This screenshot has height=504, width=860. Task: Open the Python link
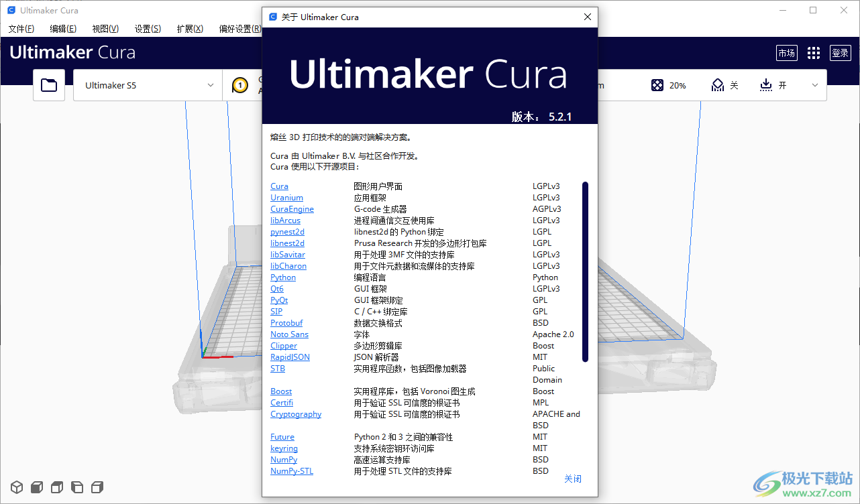pyautogui.click(x=283, y=277)
